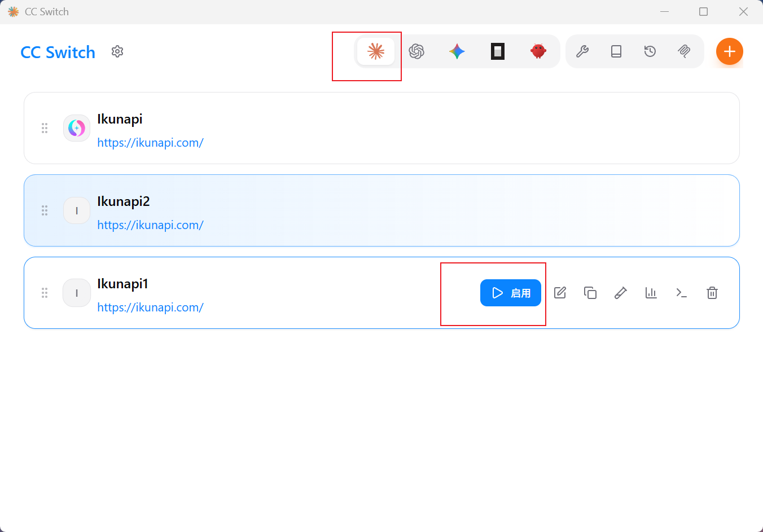Open settings gear next to CC Switch
Image resolution: width=763 pixels, height=532 pixels.
(117, 52)
